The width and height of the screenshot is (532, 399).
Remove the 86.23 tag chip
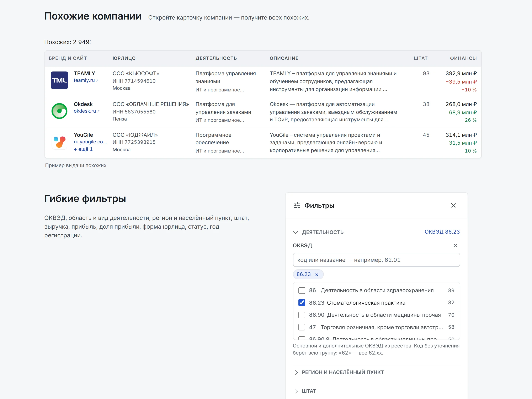point(317,275)
